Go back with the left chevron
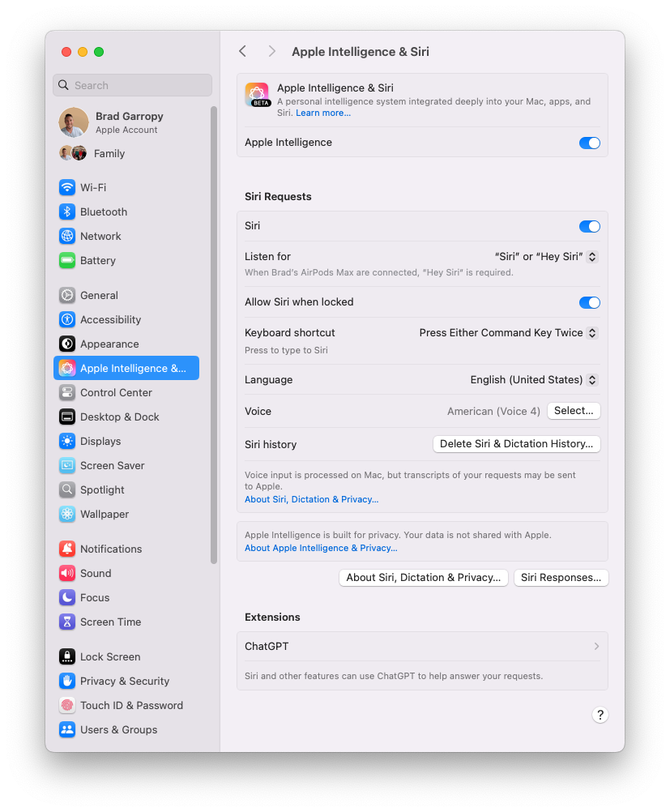 (242, 51)
